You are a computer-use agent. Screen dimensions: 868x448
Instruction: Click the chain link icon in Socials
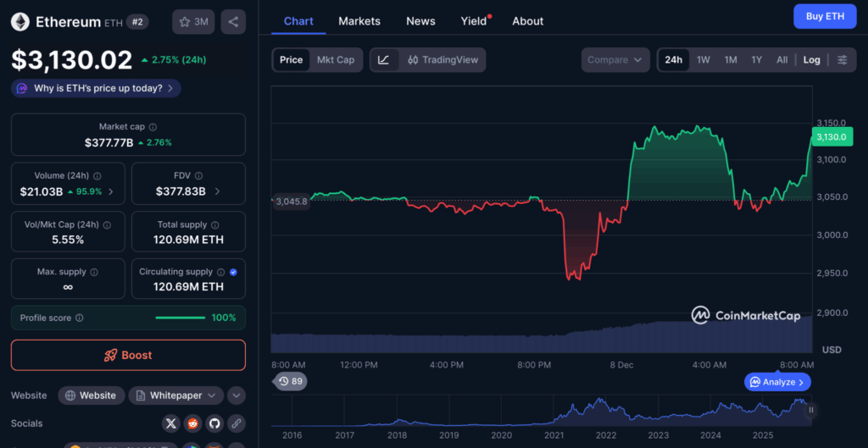pyautogui.click(x=236, y=423)
